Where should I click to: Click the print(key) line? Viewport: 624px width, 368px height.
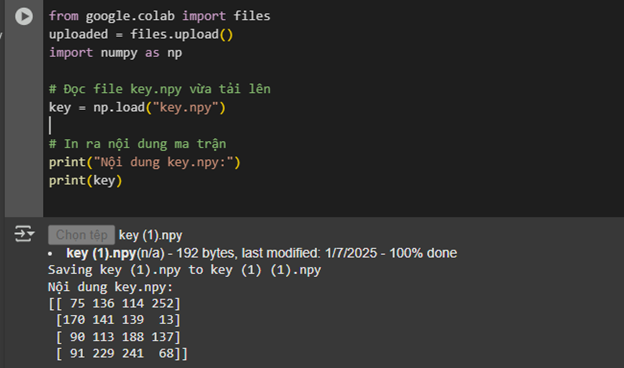pos(86,181)
